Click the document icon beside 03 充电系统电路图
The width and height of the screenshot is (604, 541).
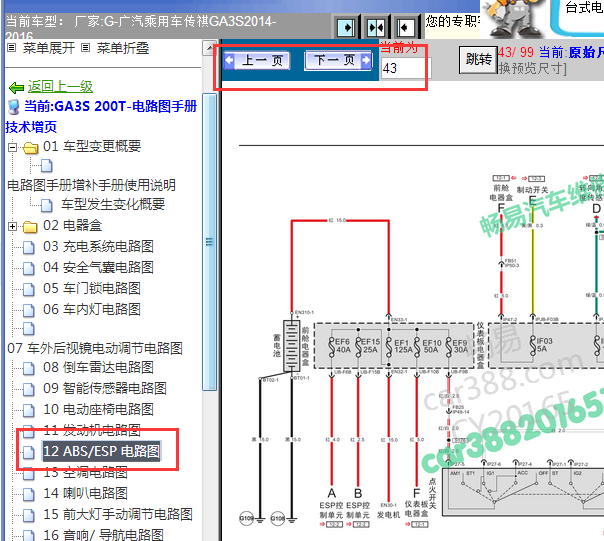point(29,247)
